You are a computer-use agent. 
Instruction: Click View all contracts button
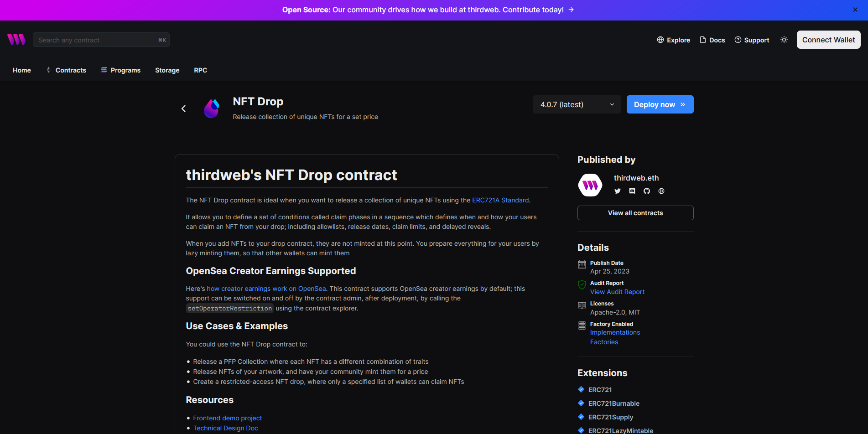pyautogui.click(x=635, y=213)
